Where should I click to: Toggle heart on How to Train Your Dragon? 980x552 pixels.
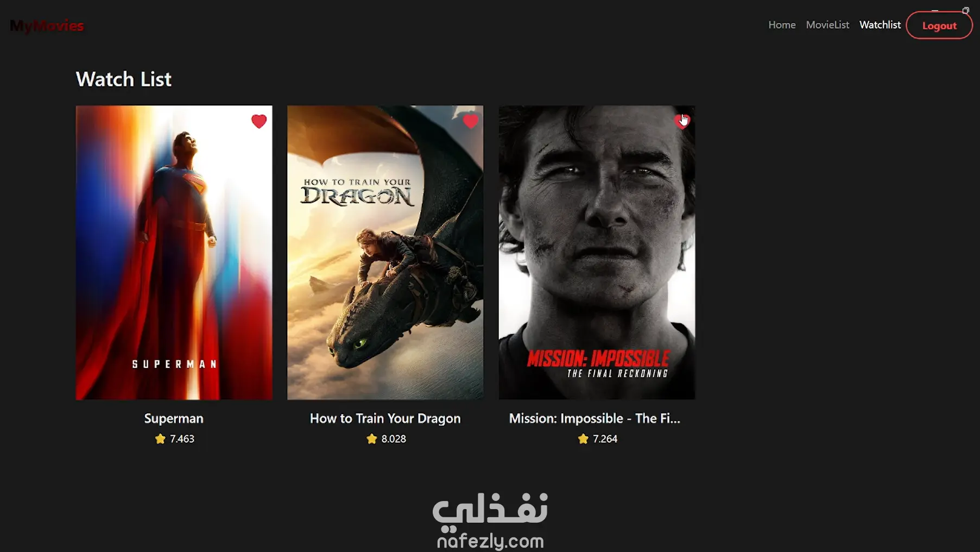click(471, 121)
